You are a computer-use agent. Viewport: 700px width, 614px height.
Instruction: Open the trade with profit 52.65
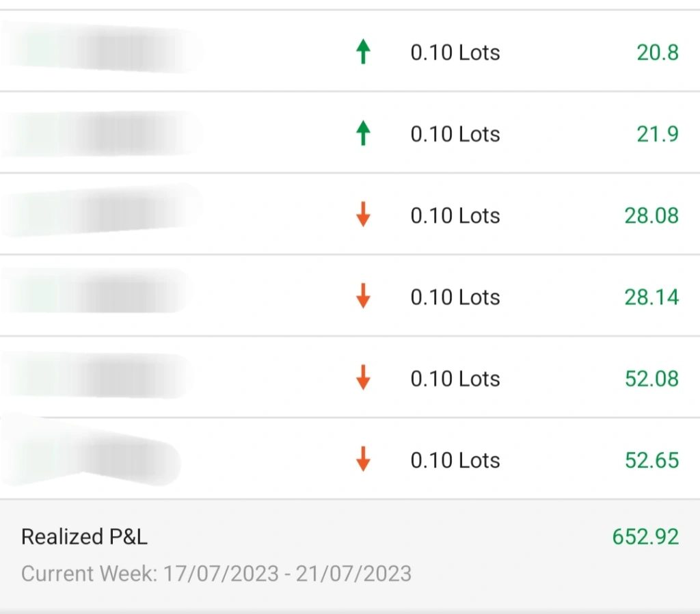click(350, 459)
